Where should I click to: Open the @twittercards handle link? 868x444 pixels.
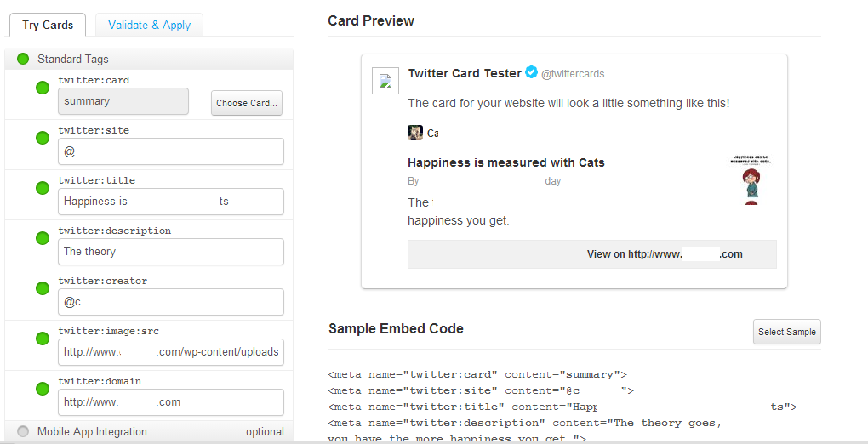pos(573,74)
